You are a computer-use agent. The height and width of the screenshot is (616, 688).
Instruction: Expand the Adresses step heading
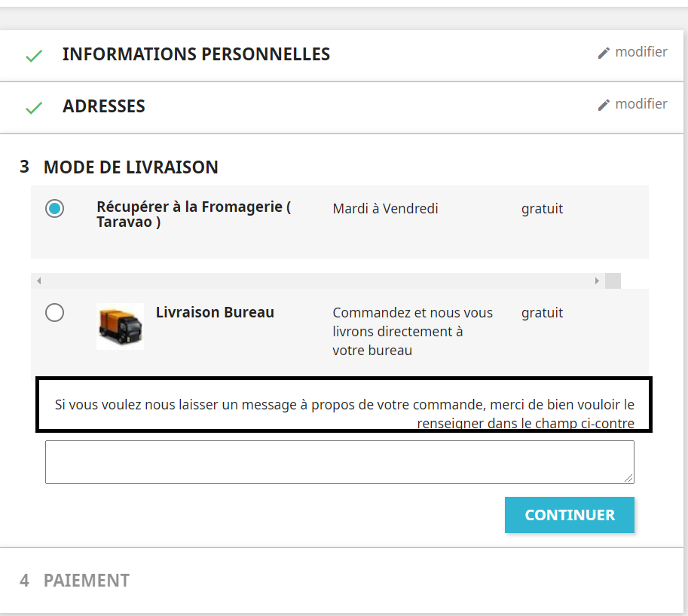click(103, 106)
